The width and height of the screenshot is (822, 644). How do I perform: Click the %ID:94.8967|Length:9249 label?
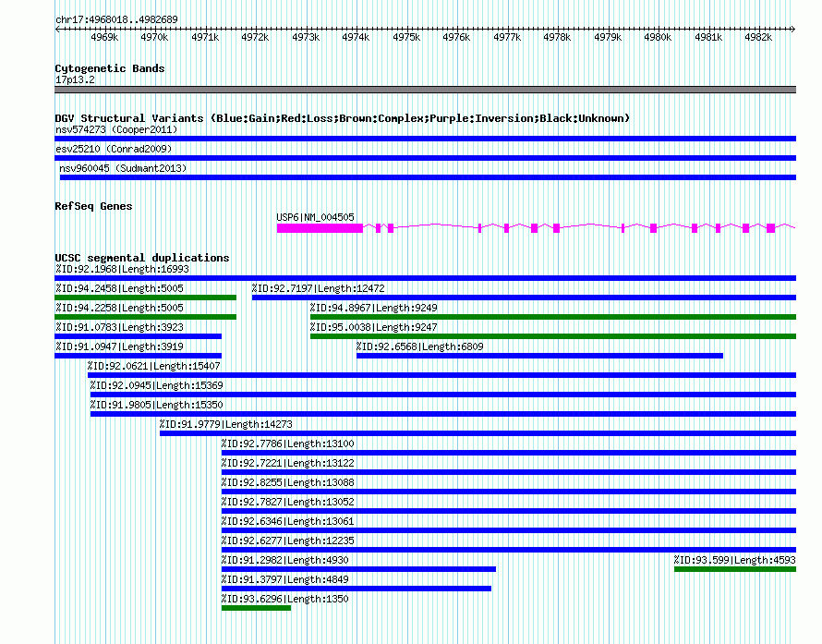(x=373, y=308)
